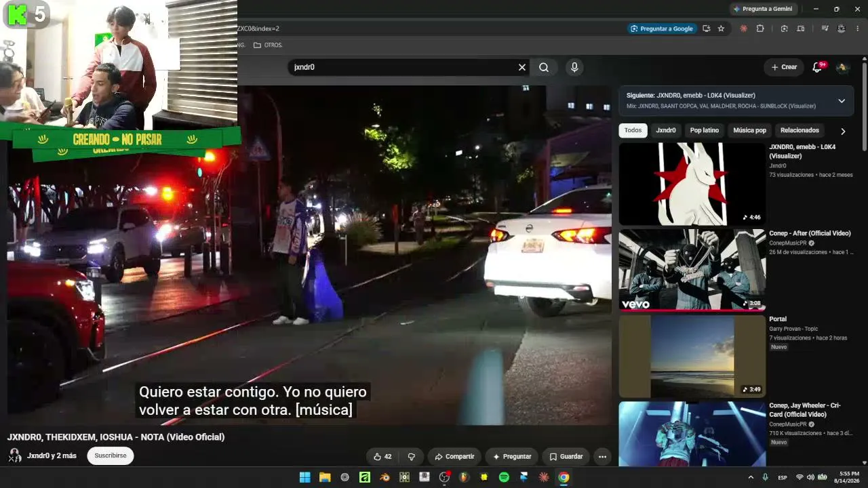Click the microphone icon in system tray
Screen dimensions: 868x488
[x=766, y=477]
